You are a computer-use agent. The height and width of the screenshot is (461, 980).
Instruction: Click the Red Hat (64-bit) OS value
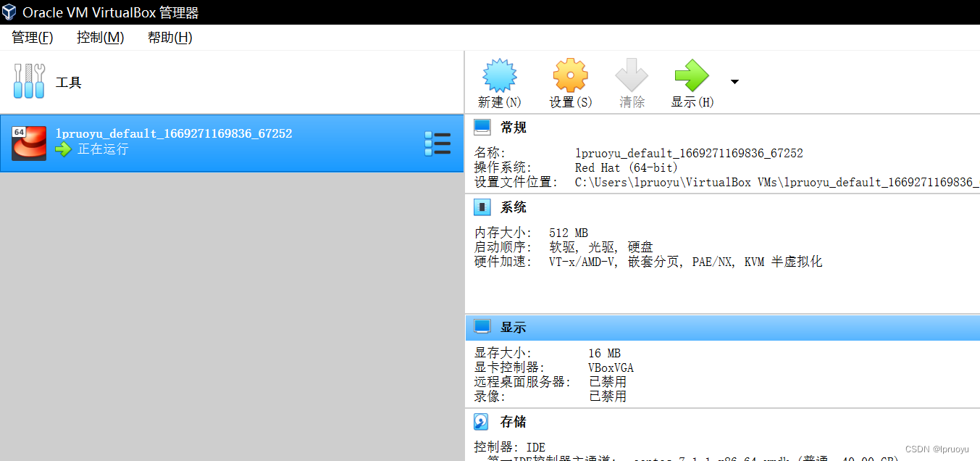pos(627,168)
